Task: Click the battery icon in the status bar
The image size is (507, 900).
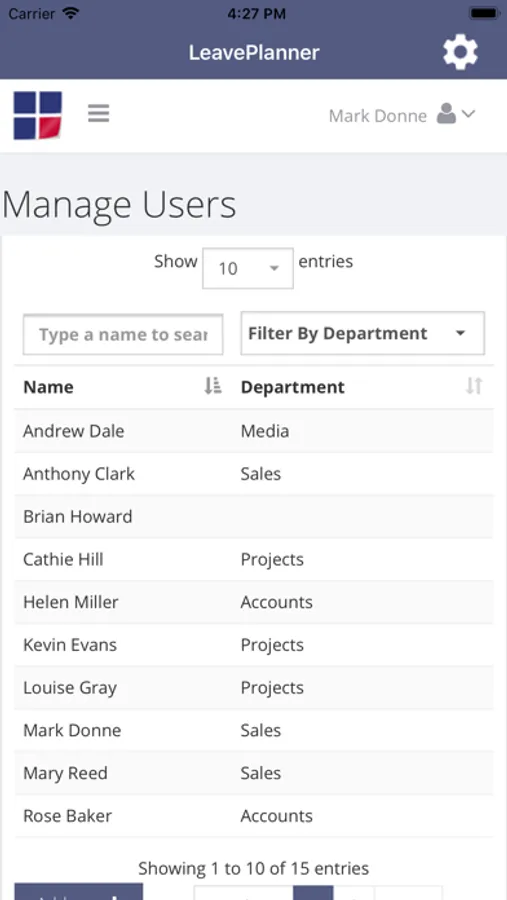Action: tap(483, 13)
